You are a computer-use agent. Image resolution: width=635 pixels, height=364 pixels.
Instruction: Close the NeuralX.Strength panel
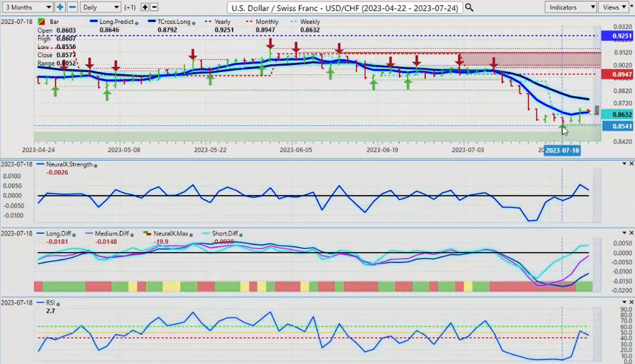[631, 164]
